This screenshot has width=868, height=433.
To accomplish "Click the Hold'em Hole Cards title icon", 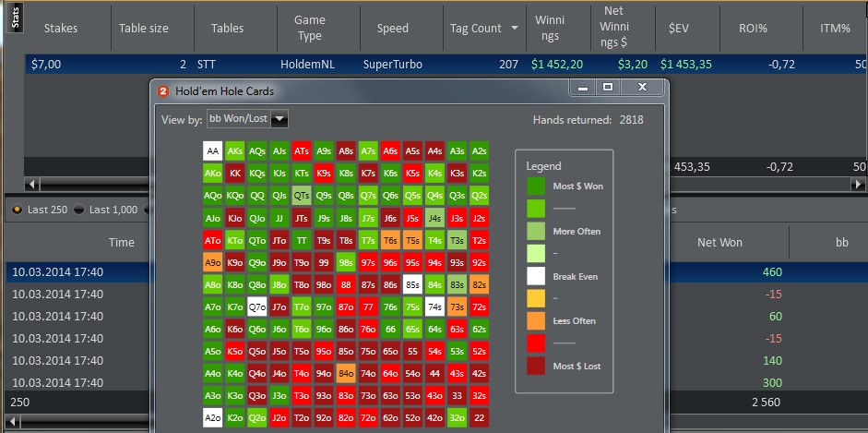I will (x=163, y=91).
